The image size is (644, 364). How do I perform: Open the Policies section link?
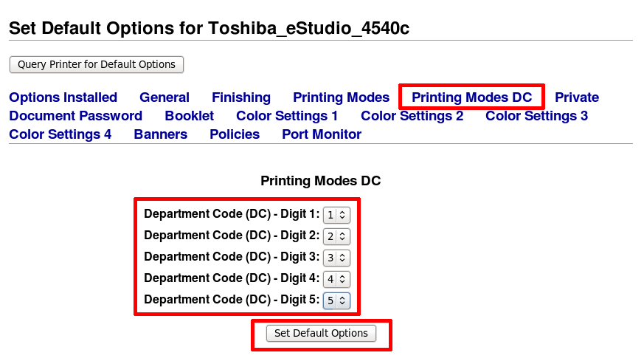234,134
